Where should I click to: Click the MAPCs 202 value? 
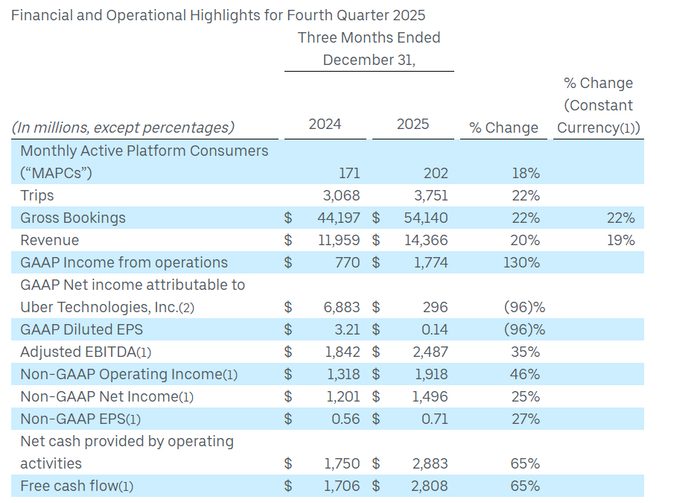(x=435, y=173)
